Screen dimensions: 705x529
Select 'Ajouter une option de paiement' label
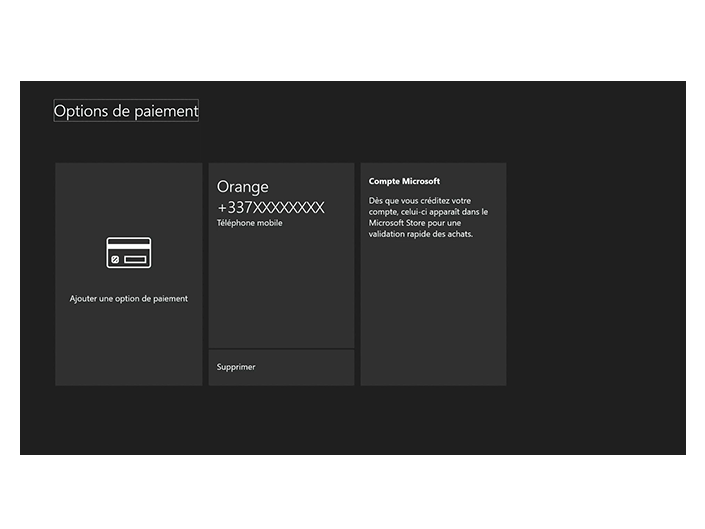tap(129, 299)
